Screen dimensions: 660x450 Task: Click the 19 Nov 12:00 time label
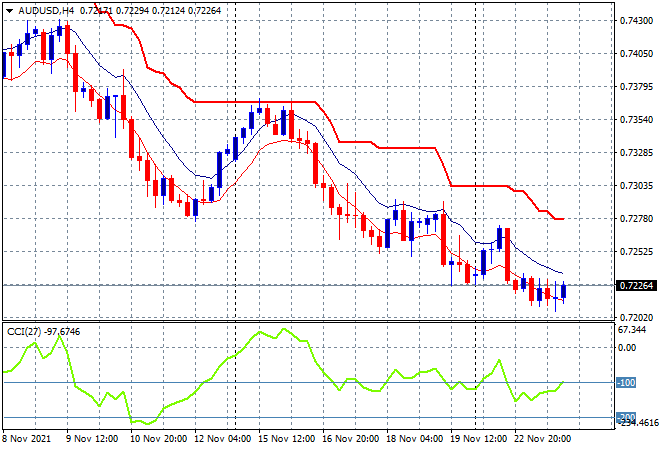pos(478,439)
